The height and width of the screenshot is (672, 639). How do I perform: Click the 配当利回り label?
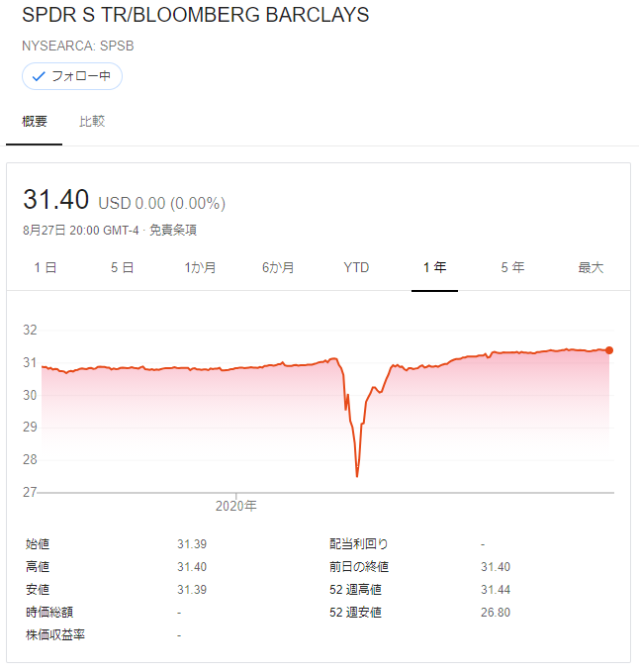coord(359,544)
